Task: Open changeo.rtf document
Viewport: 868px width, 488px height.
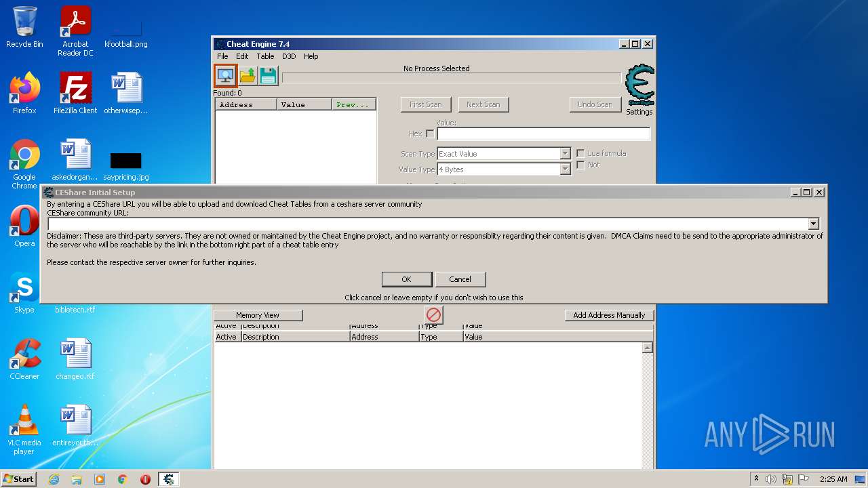Action: tap(75, 359)
